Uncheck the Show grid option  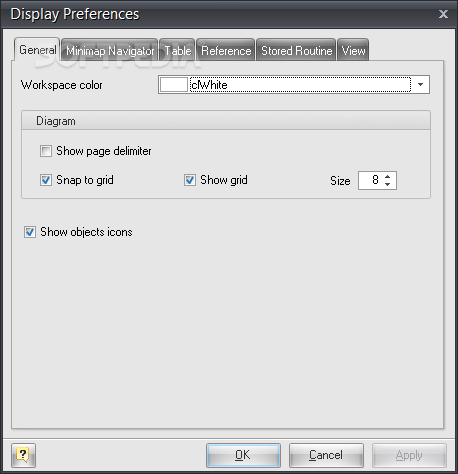click(190, 180)
